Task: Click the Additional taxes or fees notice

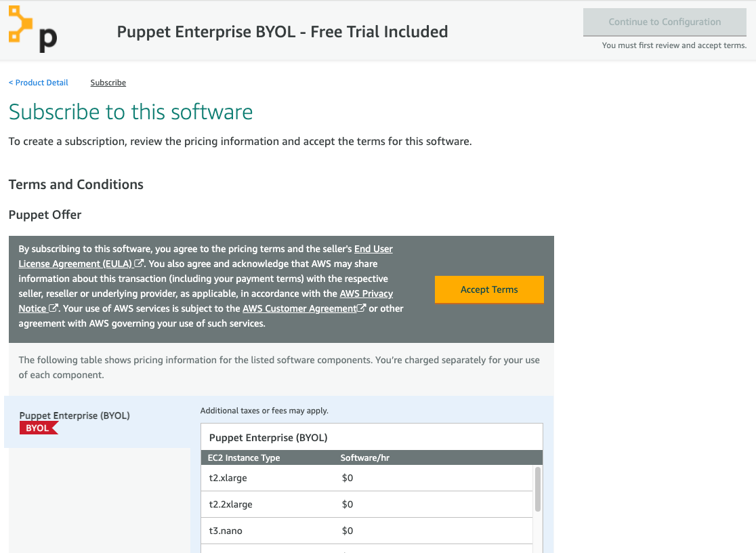Action: point(264,411)
